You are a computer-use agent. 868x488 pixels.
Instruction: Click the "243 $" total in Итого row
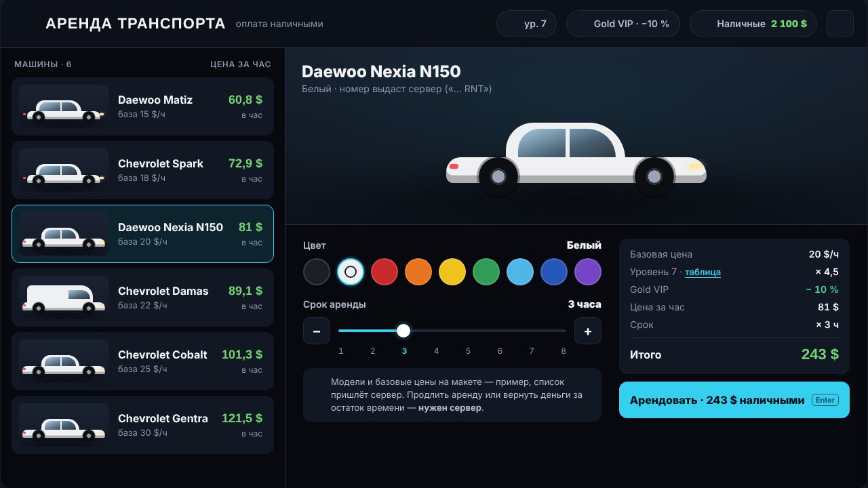tap(820, 354)
